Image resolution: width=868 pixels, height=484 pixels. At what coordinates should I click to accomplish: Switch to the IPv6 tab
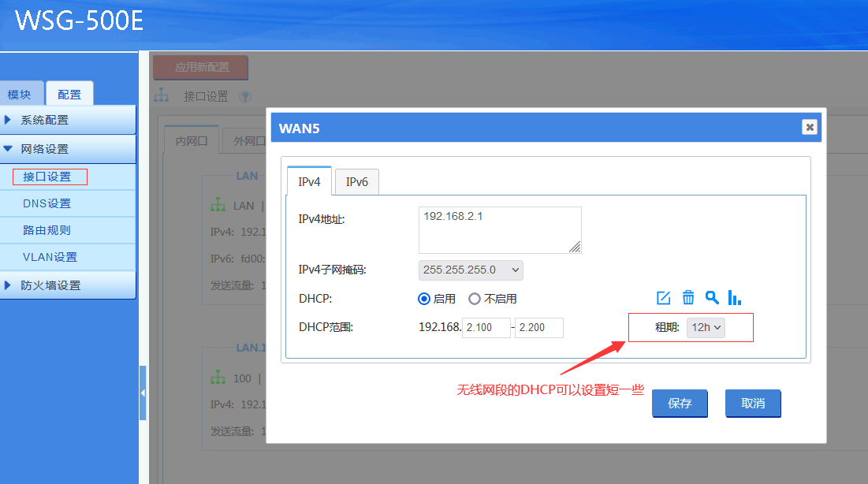[356, 182]
